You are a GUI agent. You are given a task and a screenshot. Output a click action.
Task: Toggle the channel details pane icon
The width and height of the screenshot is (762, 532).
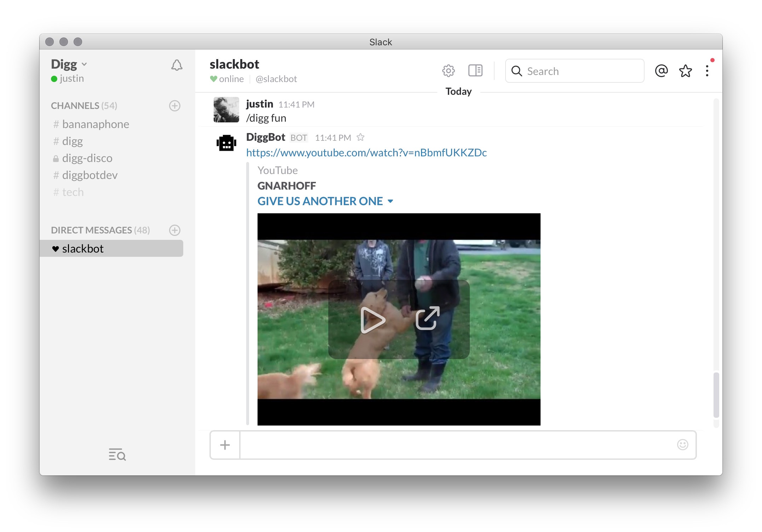(475, 71)
